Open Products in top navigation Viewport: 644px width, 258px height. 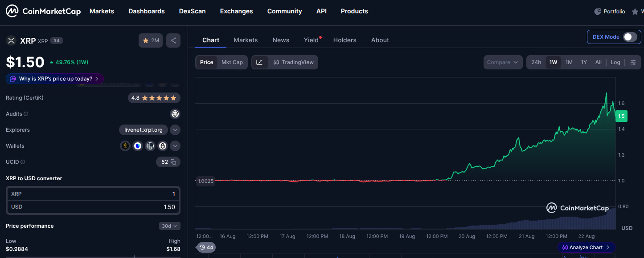[354, 11]
